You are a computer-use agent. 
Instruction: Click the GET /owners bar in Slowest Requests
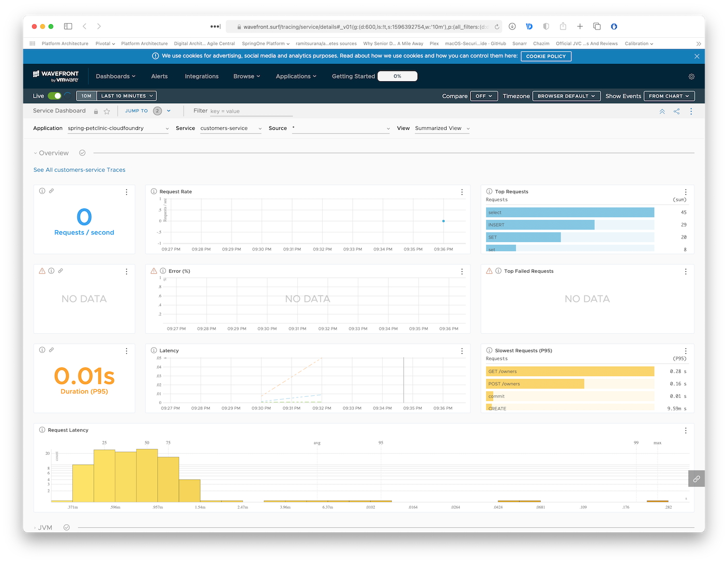click(x=570, y=372)
